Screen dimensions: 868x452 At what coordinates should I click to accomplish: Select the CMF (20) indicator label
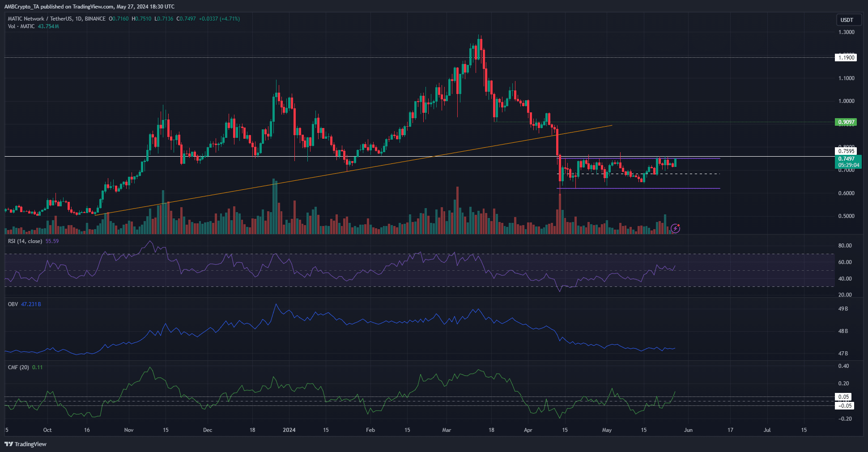(18, 367)
